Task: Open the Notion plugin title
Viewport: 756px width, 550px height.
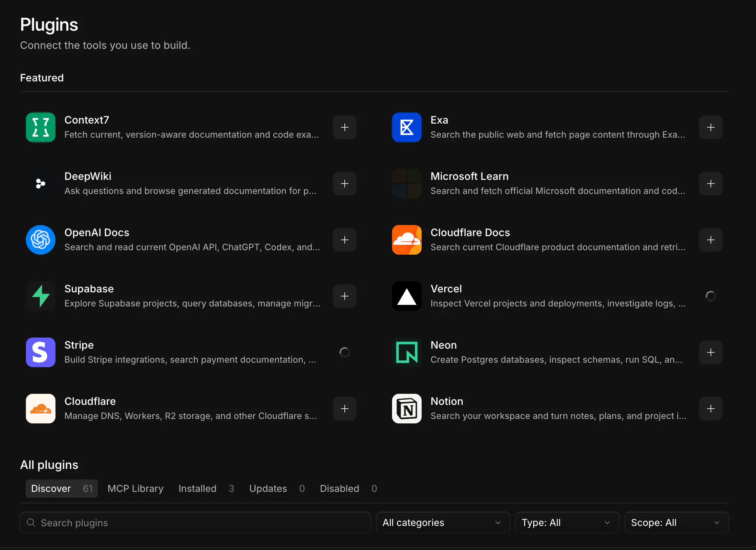Action: [447, 401]
